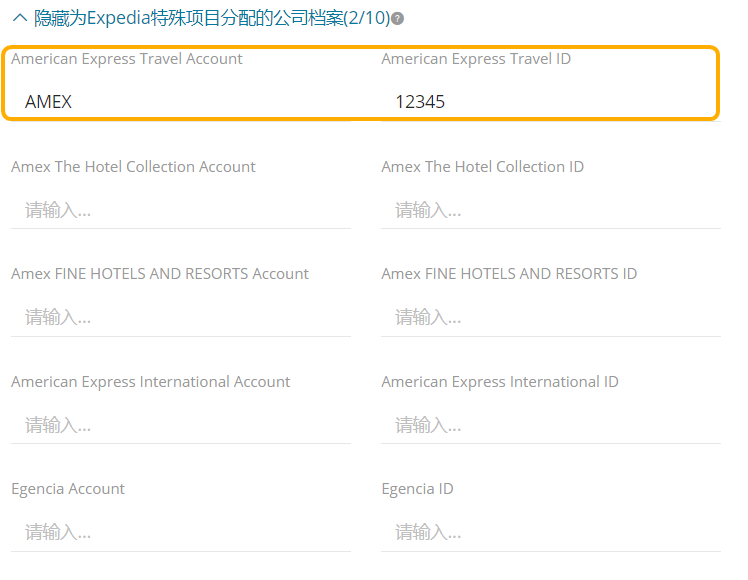
Task: Open the help question mark icon
Action: click(397, 19)
